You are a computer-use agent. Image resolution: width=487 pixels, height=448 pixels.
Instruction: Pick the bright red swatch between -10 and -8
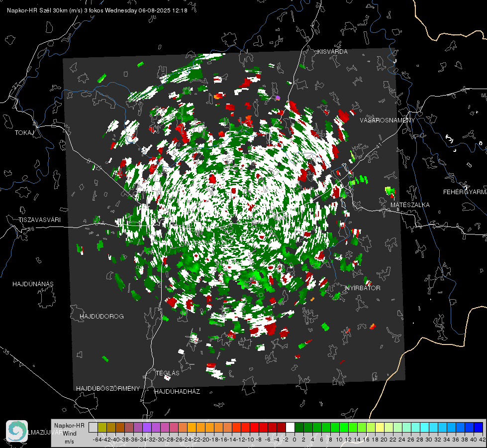pos(254,428)
